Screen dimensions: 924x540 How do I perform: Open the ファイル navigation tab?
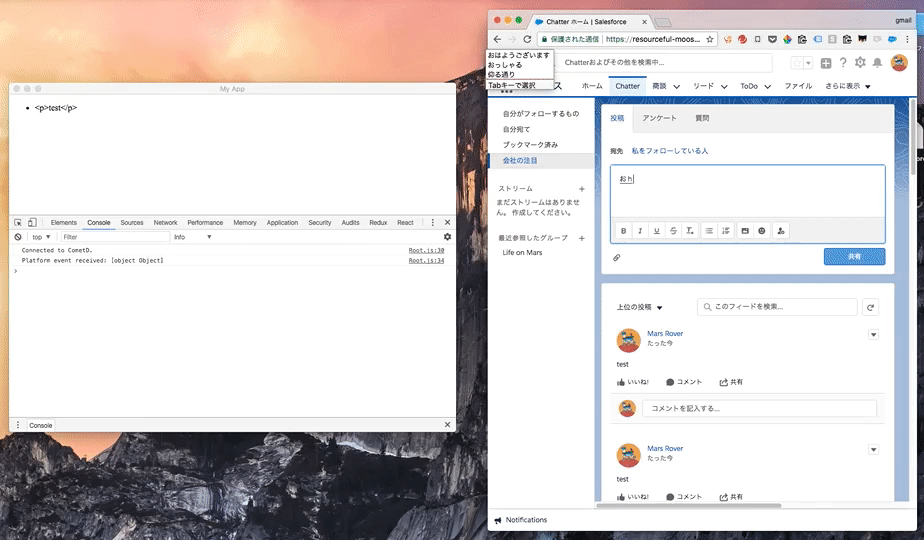(798, 86)
